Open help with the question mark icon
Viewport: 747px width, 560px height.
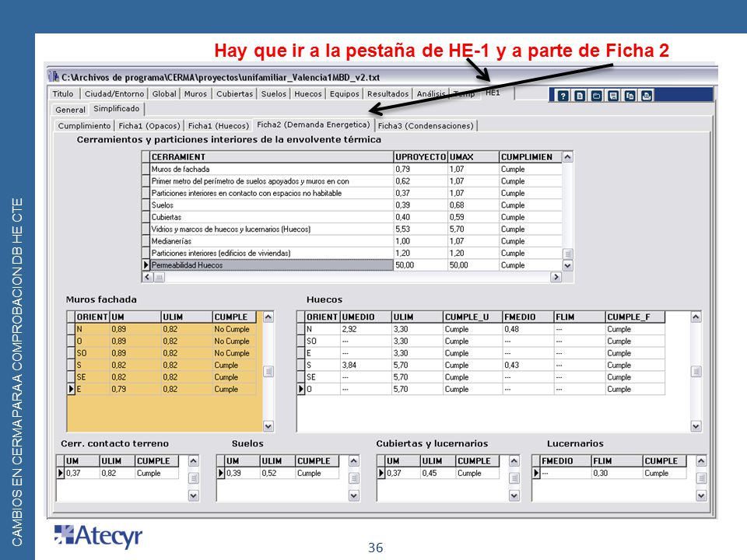click(x=563, y=96)
